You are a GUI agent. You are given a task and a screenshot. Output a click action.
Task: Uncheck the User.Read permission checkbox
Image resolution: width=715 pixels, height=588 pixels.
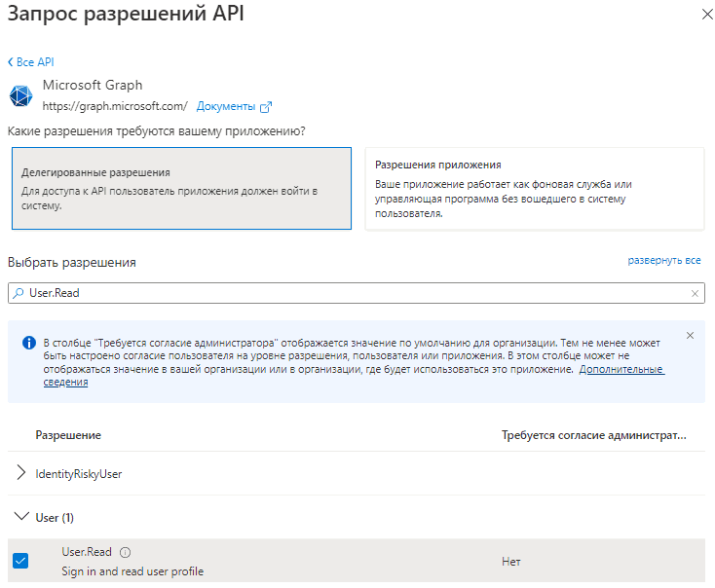[x=20, y=561]
